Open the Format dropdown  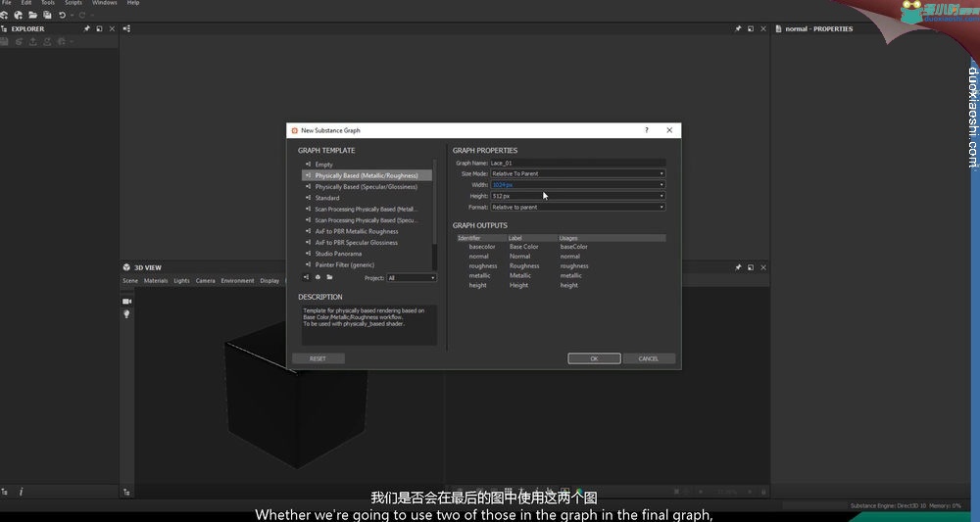577,207
